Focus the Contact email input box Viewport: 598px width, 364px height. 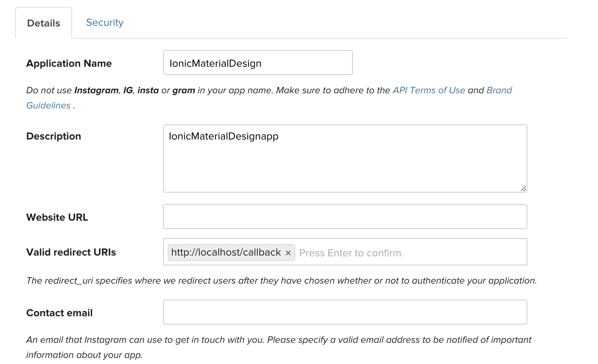coord(345,312)
